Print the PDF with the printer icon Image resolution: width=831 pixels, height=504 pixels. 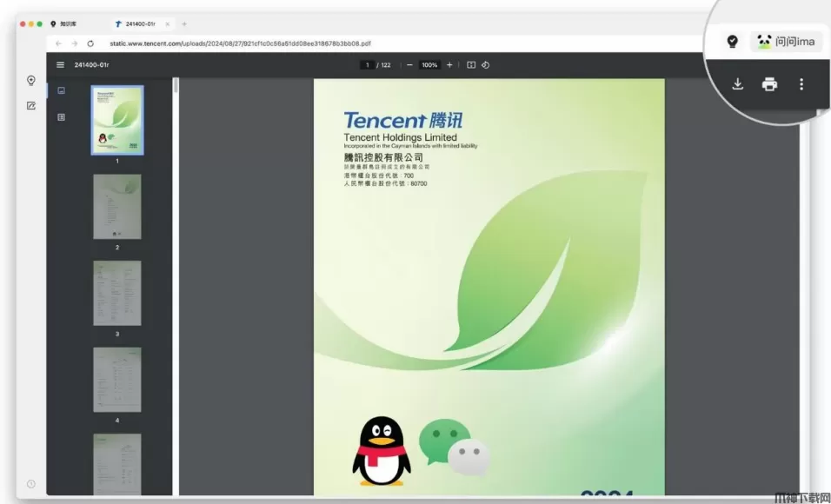pyautogui.click(x=769, y=83)
